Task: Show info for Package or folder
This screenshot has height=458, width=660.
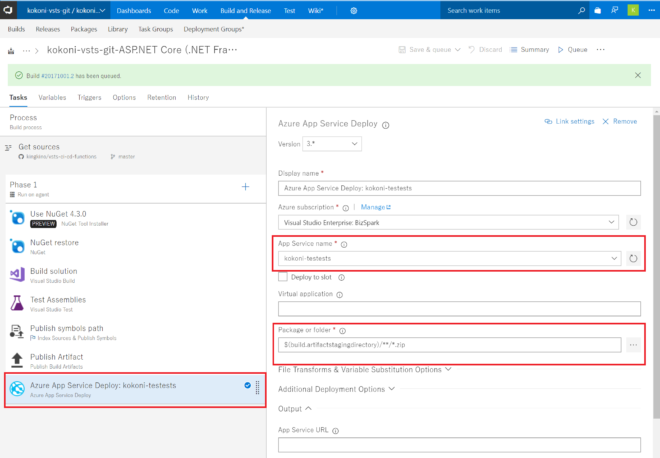Action: (x=343, y=331)
